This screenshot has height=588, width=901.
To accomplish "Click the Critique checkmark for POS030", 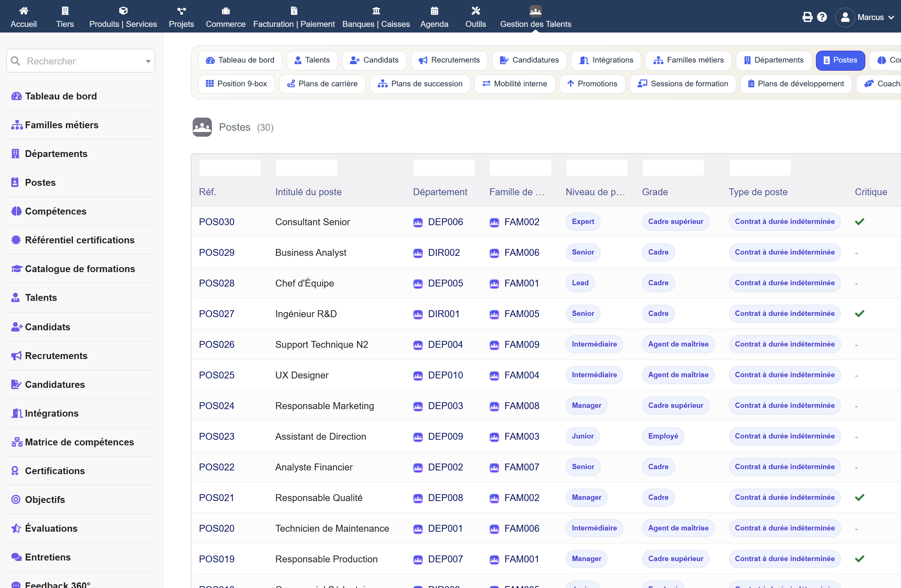I will coord(859,222).
